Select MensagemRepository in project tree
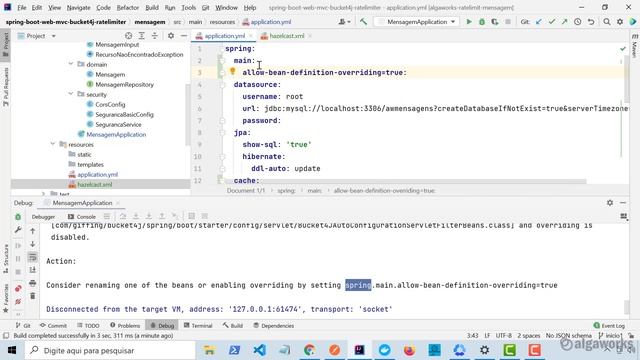Image resolution: width=640 pixels, height=360 pixels. coord(124,84)
